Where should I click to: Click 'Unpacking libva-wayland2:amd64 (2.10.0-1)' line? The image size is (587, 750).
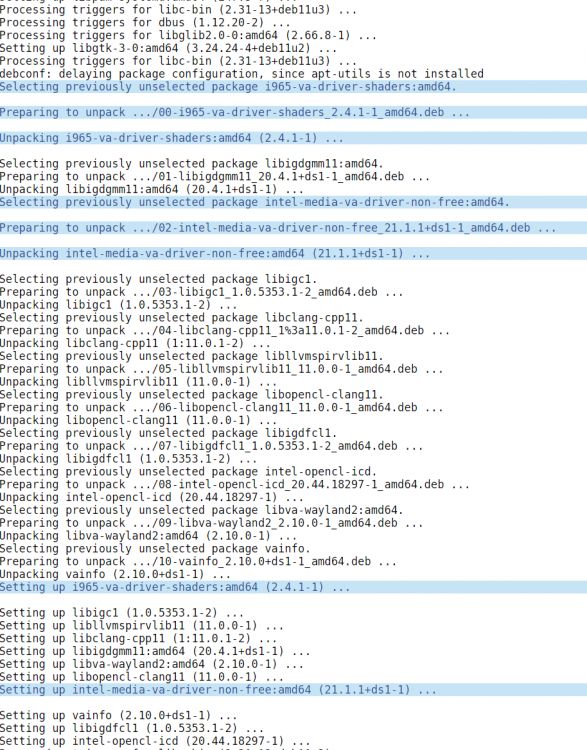point(148,536)
